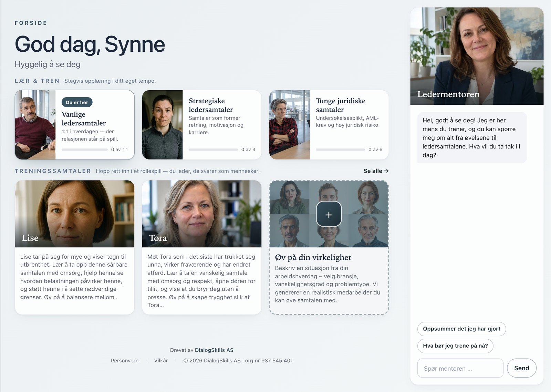Click the Tunge juridiske samtaler progress bar
The image size is (551, 392).
340,149
